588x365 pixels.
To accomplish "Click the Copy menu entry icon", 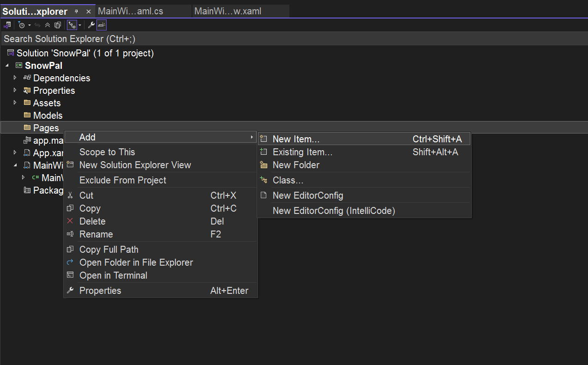I will pyautogui.click(x=70, y=208).
